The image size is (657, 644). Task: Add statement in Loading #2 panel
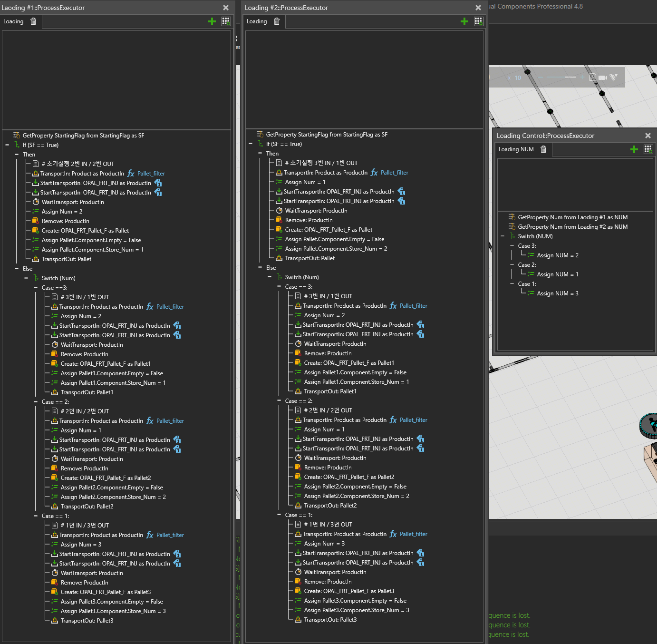464,21
